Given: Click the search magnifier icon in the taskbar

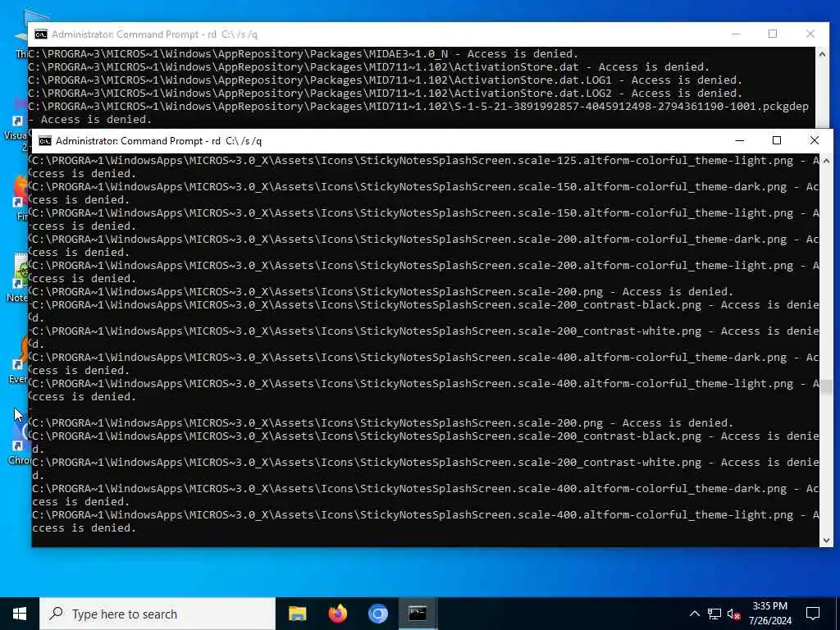Looking at the screenshot, I should 56,614.
